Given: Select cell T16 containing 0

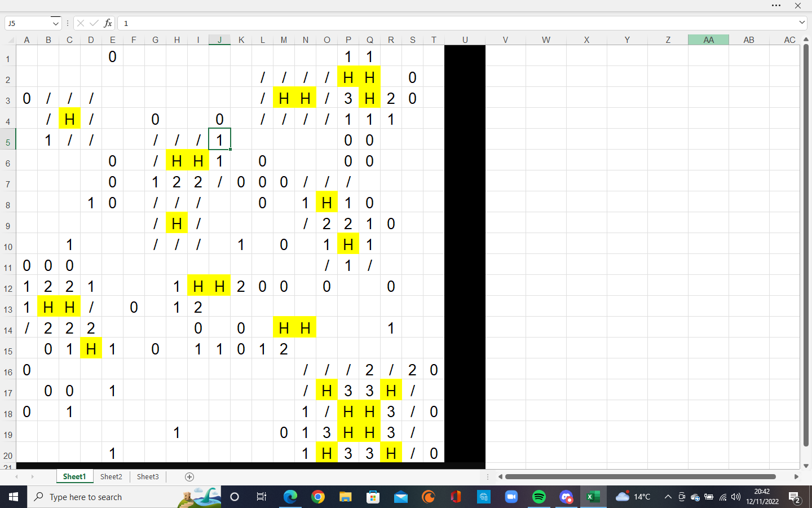Looking at the screenshot, I should click(434, 370).
